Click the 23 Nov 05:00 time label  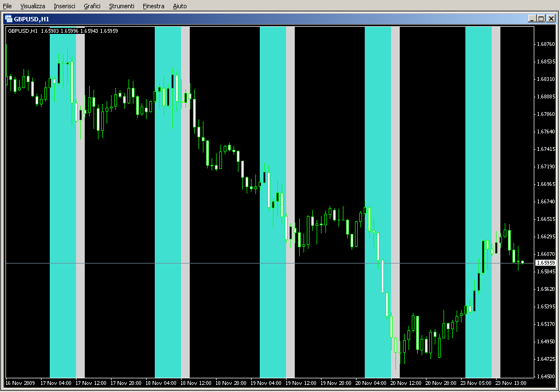(476, 383)
